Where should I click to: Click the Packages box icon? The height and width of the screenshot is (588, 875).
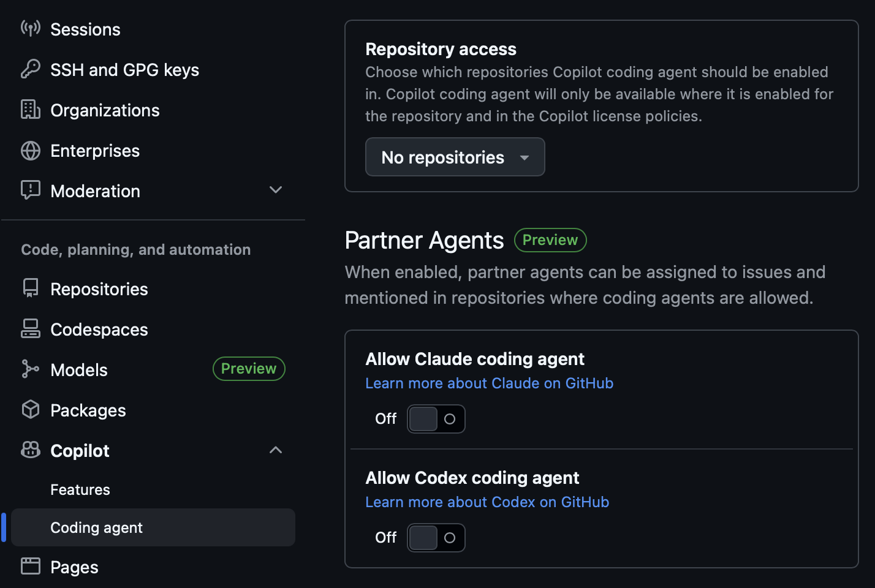click(x=30, y=410)
